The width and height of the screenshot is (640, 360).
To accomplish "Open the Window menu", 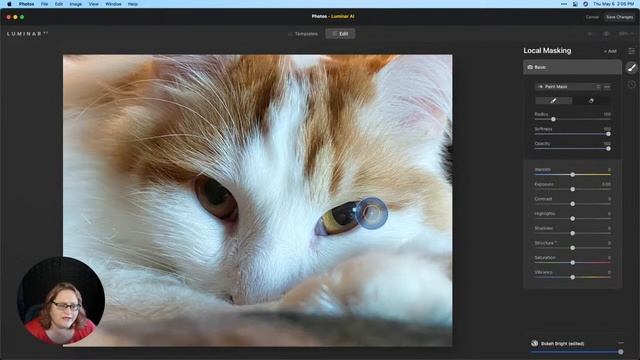I will coord(113,4).
